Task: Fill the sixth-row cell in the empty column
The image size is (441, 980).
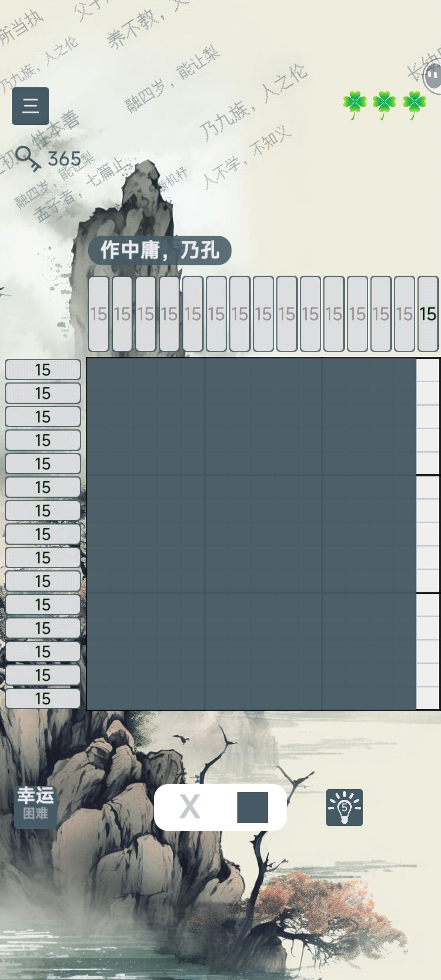Action: (428, 487)
